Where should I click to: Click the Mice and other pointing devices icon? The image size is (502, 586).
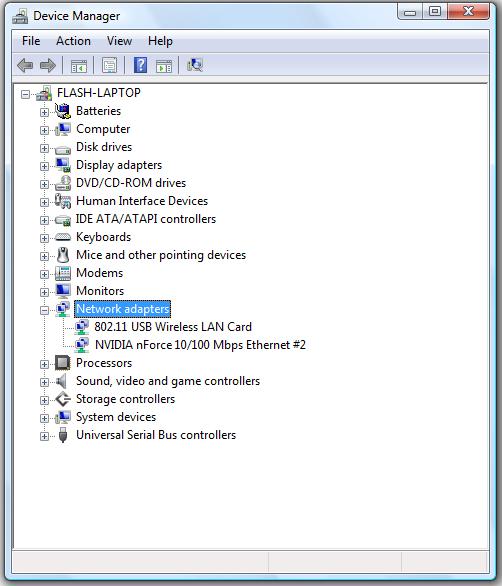coord(63,255)
